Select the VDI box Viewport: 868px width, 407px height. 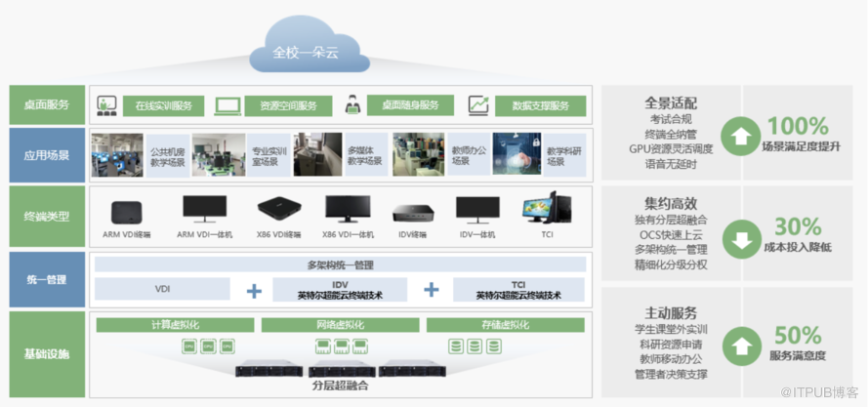[x=162, y=289]
